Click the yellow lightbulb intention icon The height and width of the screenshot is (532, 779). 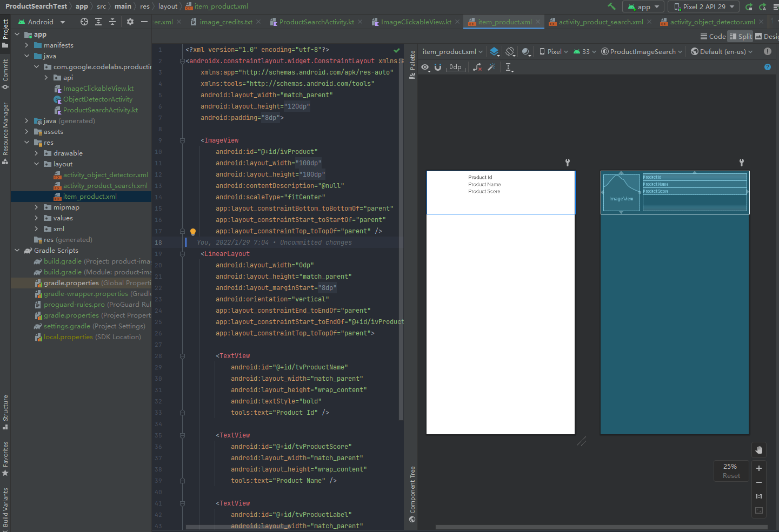(192, 232)
